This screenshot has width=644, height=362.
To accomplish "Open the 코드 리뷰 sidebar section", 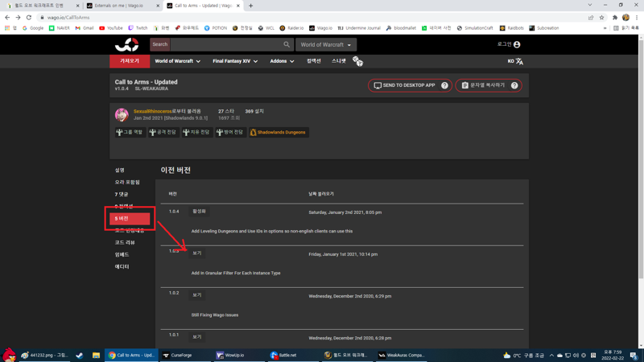I will (125, 243).
